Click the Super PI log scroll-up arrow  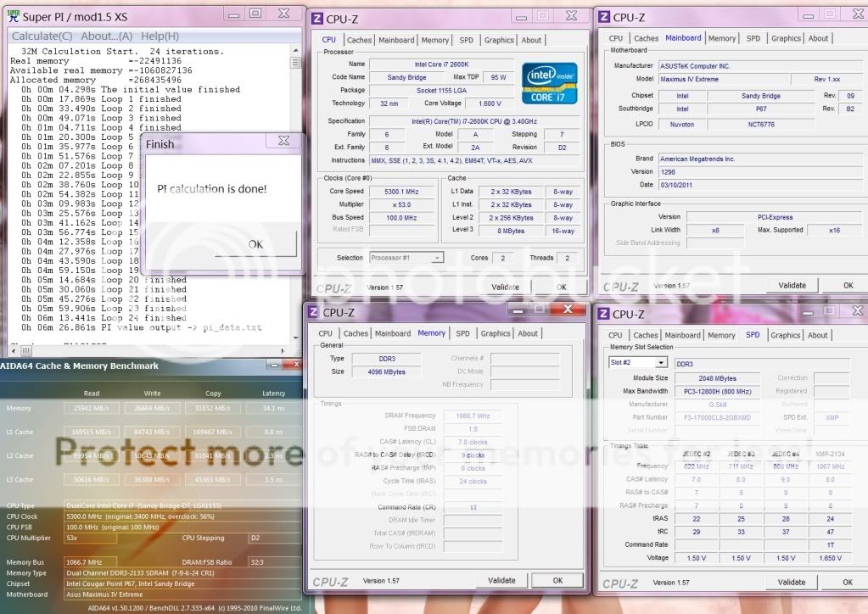295,50
